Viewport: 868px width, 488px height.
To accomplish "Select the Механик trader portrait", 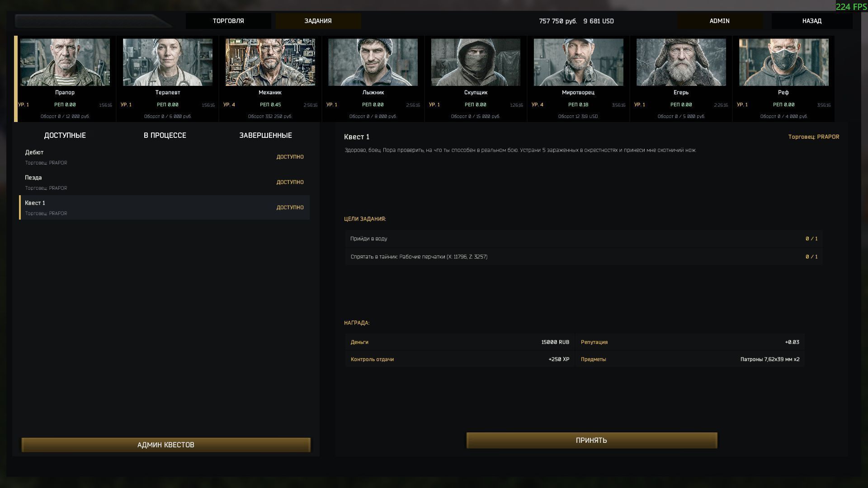I will coord(270,62).
